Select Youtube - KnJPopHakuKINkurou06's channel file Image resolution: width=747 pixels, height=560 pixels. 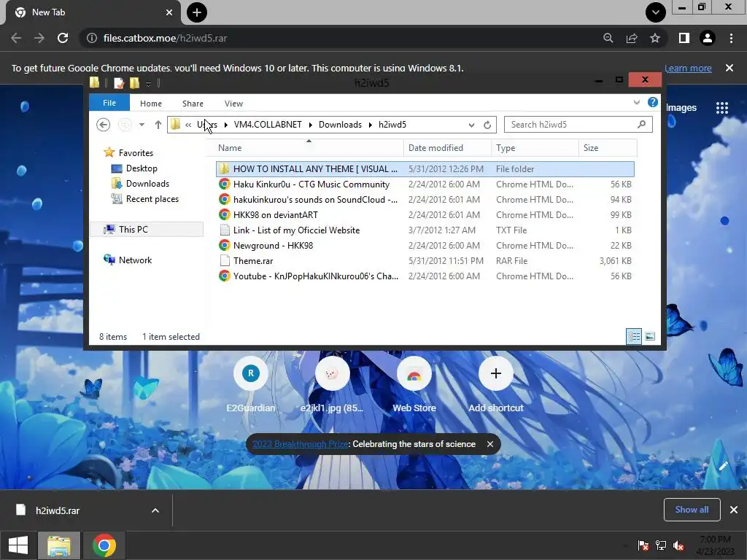[425, 276]
